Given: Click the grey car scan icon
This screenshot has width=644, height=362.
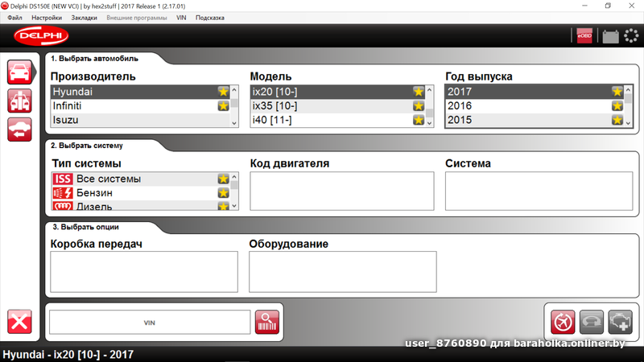Looking at the screenshot, I should click(x=592, y=322).
